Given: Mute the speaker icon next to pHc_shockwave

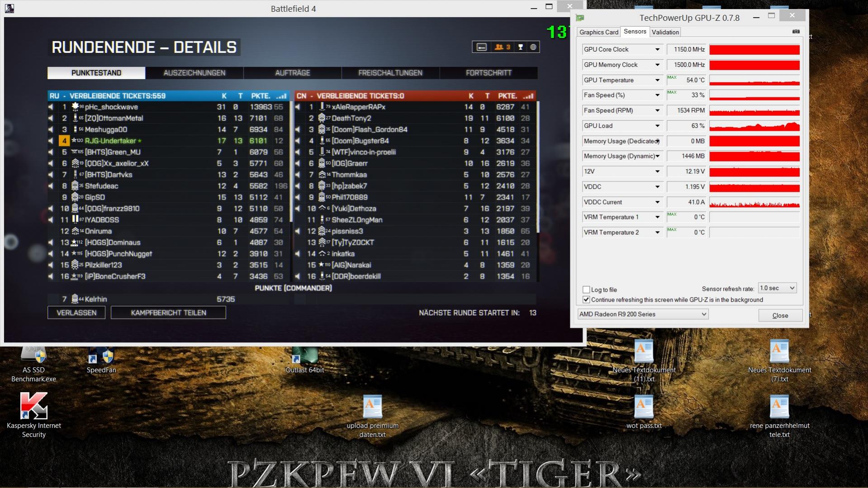Looking at the screenshot, I should click(51, 107).
